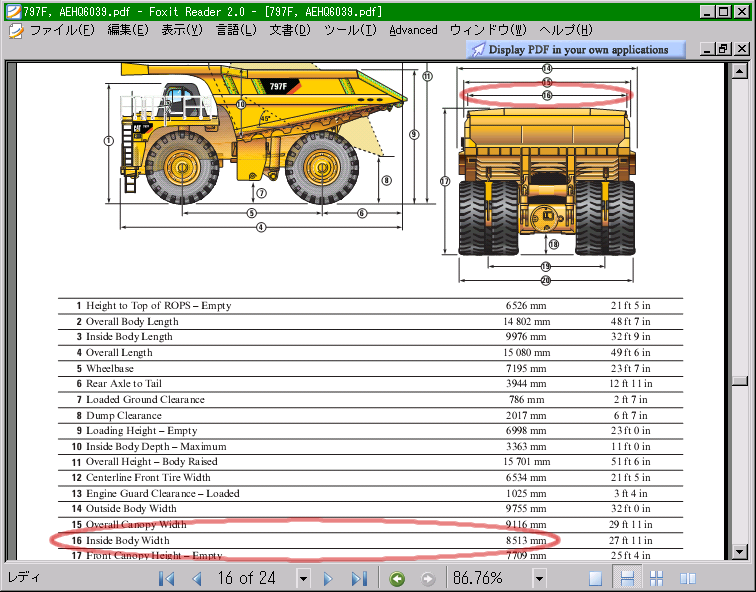Open the page number dropdown
Viewport: 756px width, 592px height.
(x=303, y=578)
